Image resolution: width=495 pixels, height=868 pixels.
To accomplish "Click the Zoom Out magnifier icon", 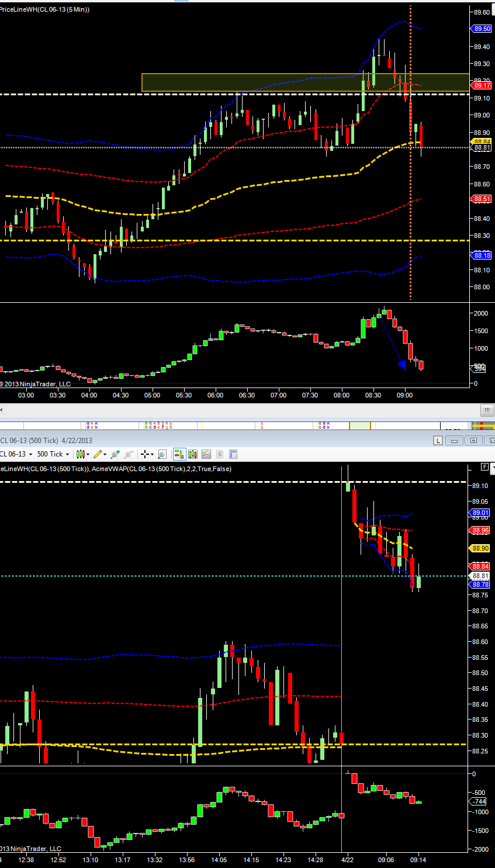I will pyautogui.click(x=129, y=454).
